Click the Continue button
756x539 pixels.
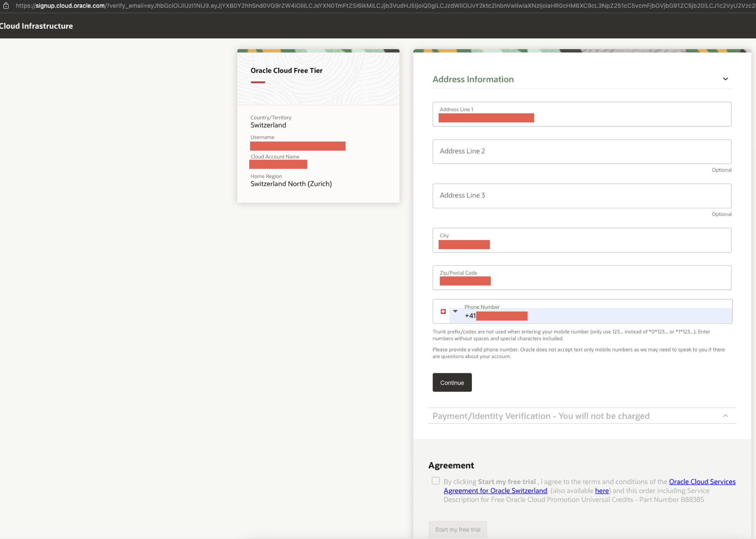[452, 382]
